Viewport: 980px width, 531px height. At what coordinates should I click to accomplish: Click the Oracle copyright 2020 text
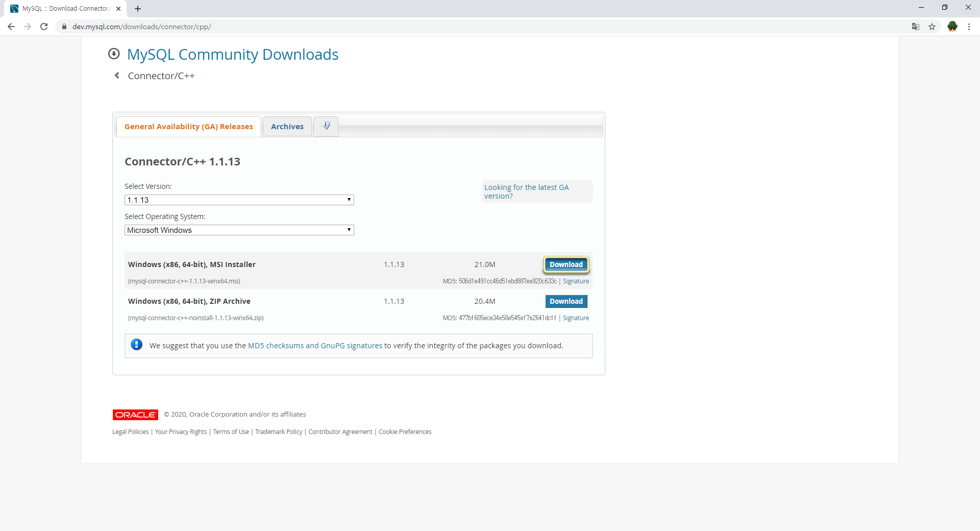click(235, 415)
